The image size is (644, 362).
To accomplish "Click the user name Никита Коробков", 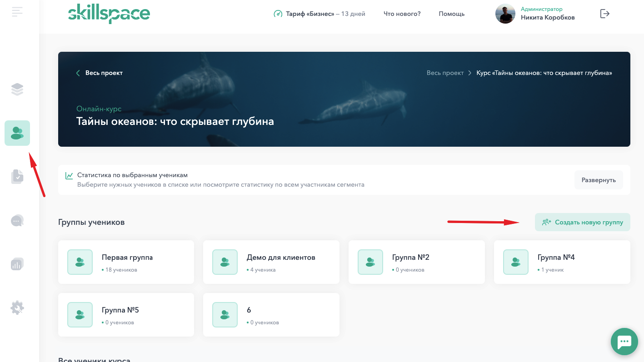I will (548, 18).
